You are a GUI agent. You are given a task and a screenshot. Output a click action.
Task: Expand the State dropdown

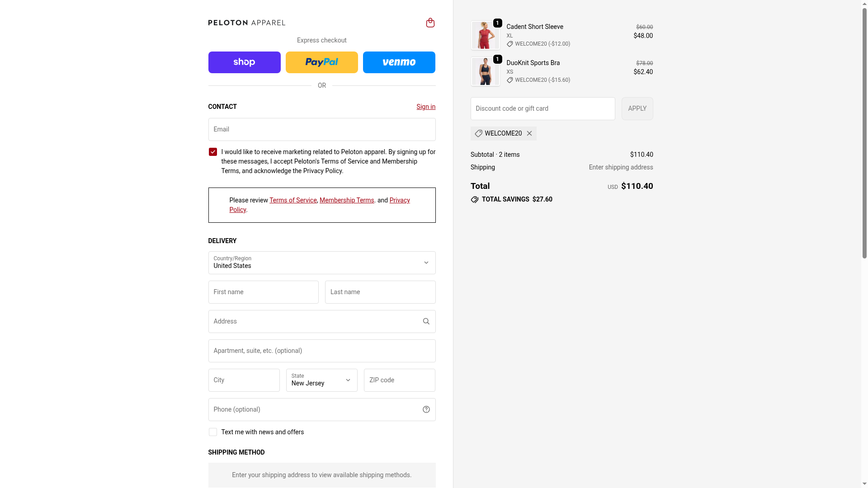coord(321,380)
